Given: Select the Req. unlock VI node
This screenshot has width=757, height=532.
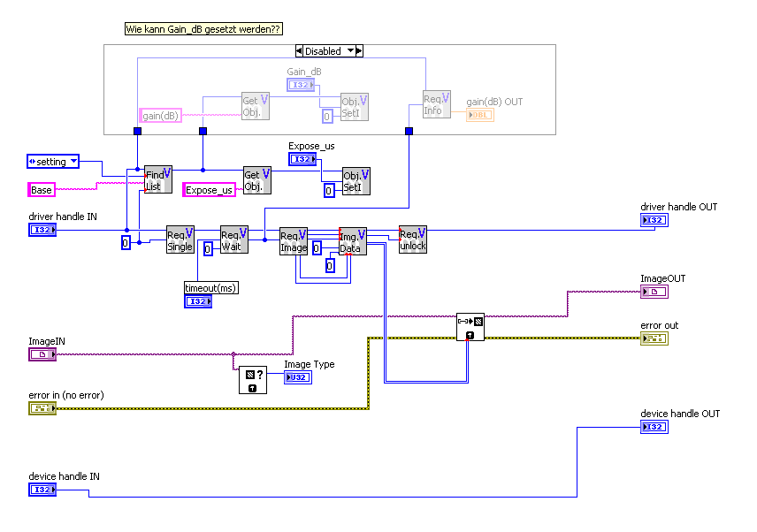Looking at the screenshot, I should [413, 239].
